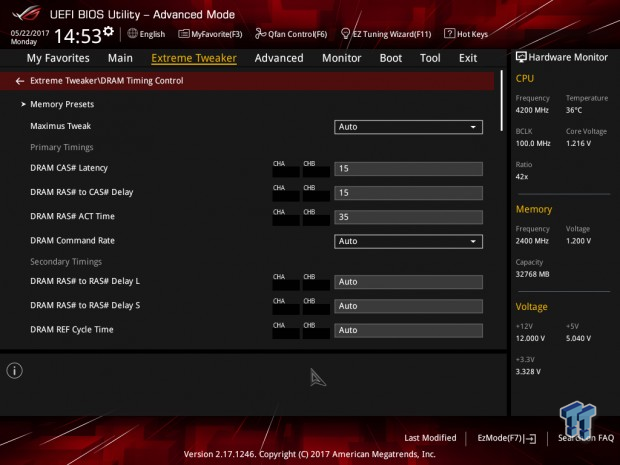Click memory capacity value 32768 MB
Screen dimensions: 620x465
pos(532,274)
